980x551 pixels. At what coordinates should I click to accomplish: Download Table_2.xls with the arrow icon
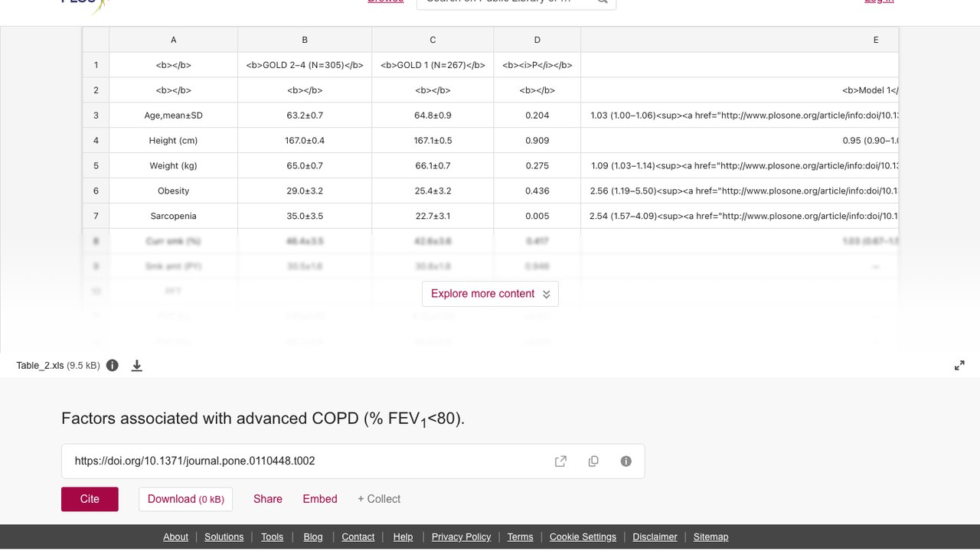pyautogui.click(x=137, y=365)
